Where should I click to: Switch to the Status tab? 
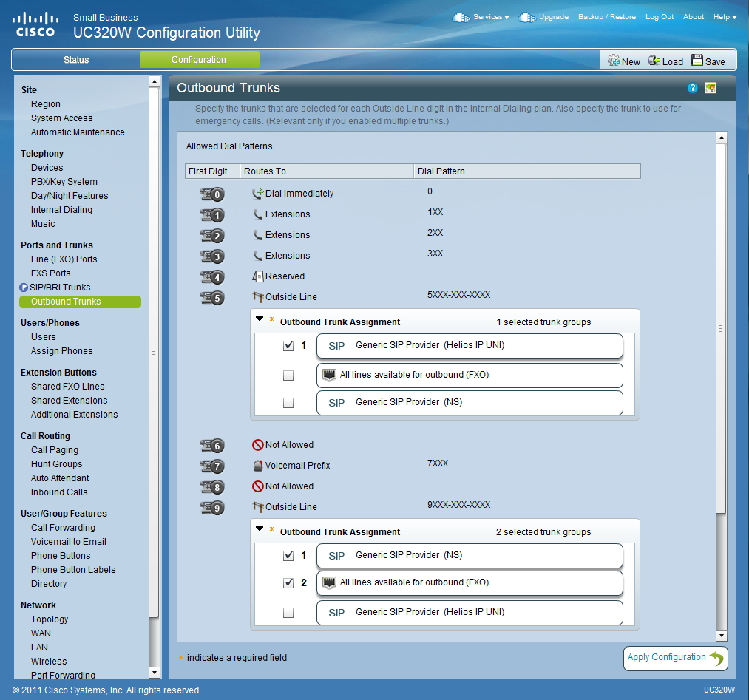point(75,60)
